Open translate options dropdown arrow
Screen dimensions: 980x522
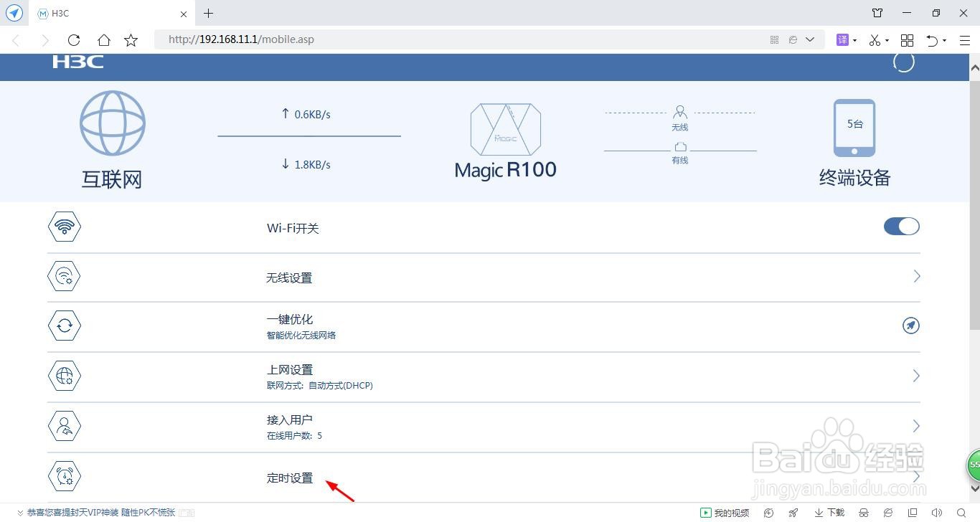coord(854,41)
